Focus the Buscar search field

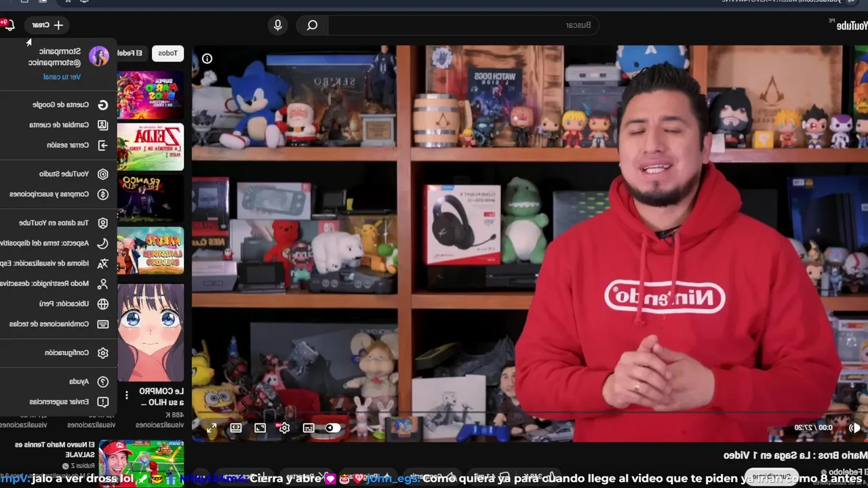click(465, 25)
